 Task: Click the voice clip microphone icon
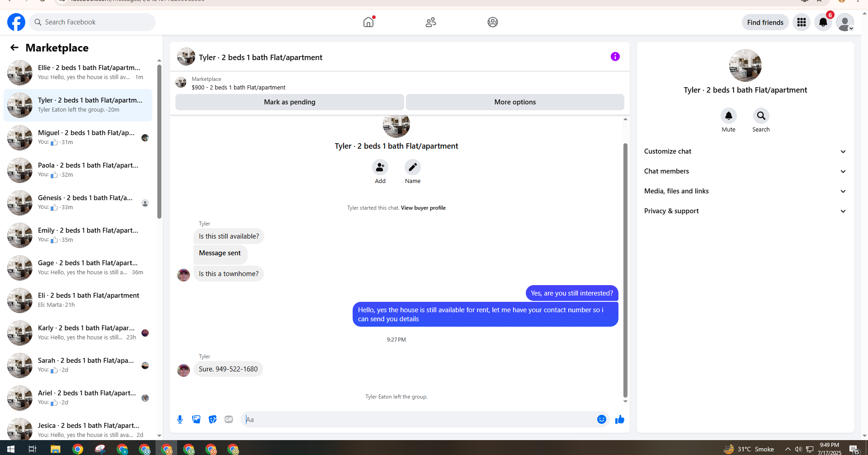[x=180, y=419]
